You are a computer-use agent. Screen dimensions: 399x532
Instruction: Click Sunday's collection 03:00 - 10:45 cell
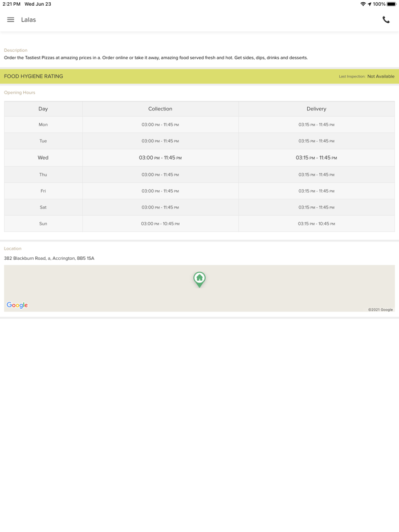pos(160,224)
